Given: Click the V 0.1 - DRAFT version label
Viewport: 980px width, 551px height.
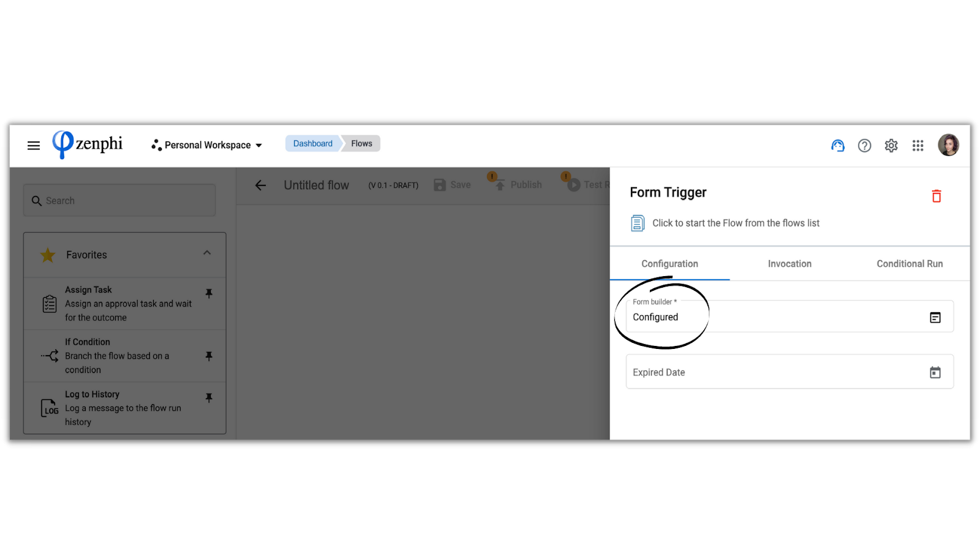Looking at the screenshot, I should [393, 186].
